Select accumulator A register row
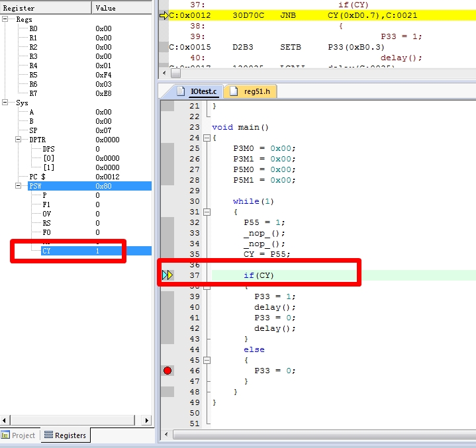476x448 pixels. [x=89, y=112]
